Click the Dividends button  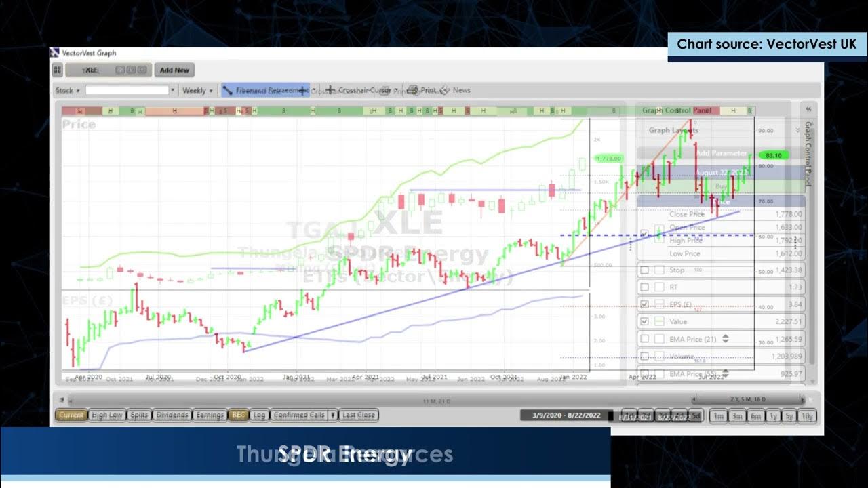pos(172,415)
